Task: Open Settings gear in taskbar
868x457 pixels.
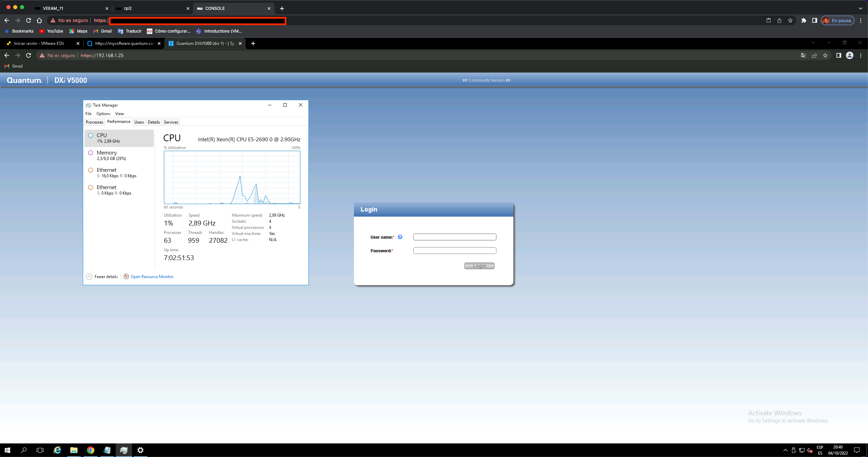Action: pos(140,450)
